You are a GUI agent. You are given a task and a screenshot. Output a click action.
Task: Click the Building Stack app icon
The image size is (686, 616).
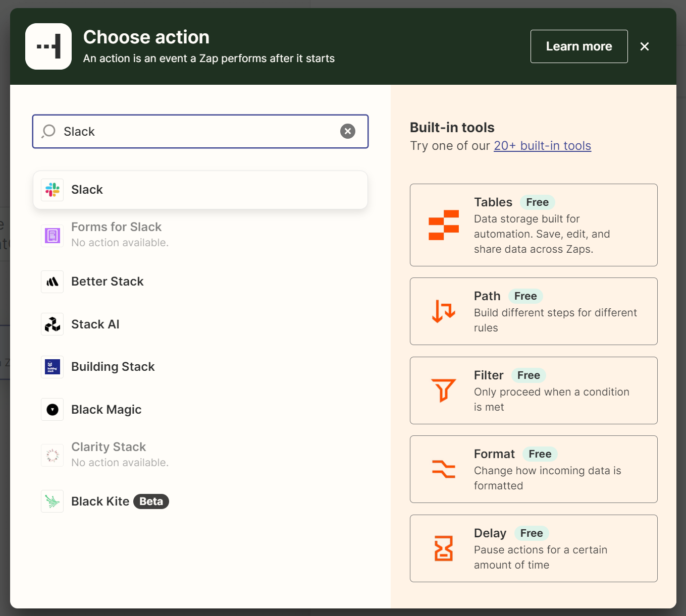coord(52,367)
